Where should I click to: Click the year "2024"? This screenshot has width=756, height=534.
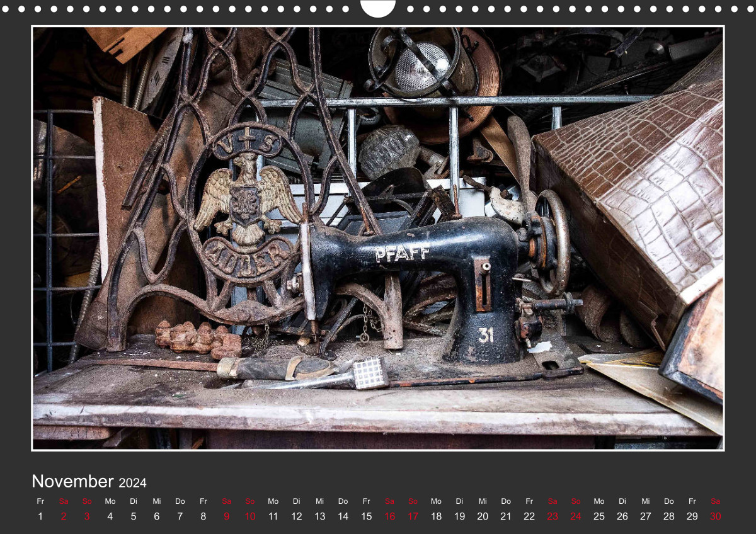(132, 483)
